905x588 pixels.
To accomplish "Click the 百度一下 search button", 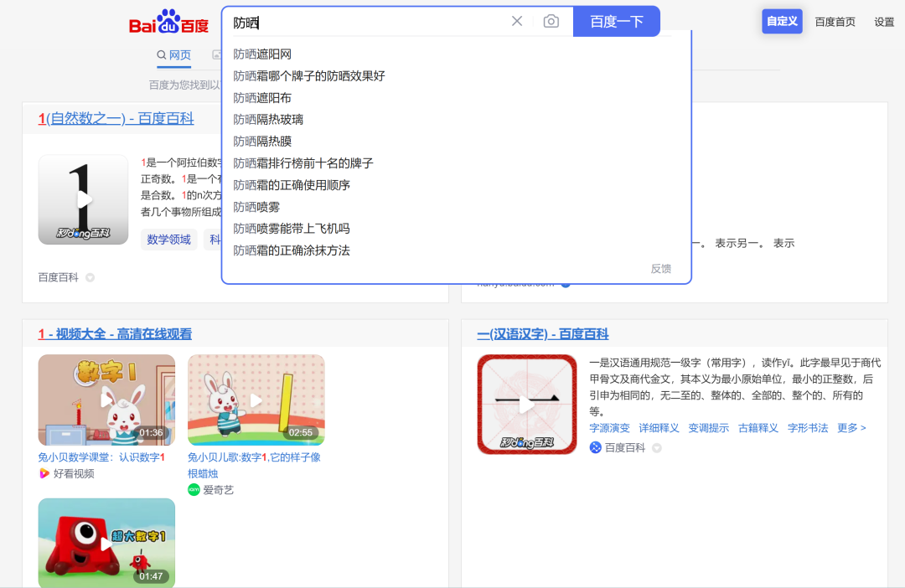I will click(x=616, y=21).
